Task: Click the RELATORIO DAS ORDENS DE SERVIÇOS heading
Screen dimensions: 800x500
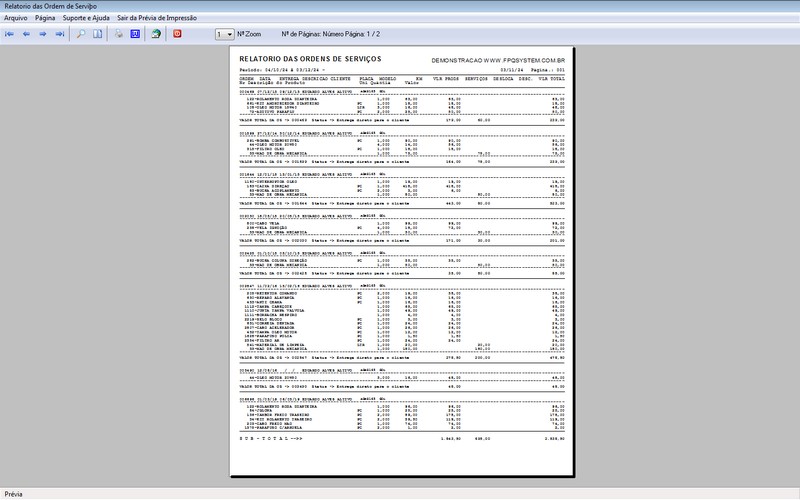Action: tap(310, 59)
